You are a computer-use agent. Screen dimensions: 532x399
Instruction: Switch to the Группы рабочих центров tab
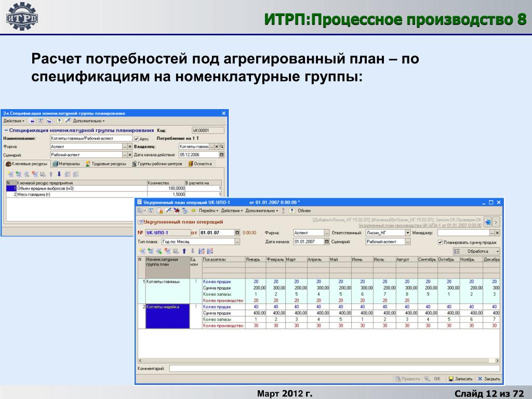(x=157, y=164)
